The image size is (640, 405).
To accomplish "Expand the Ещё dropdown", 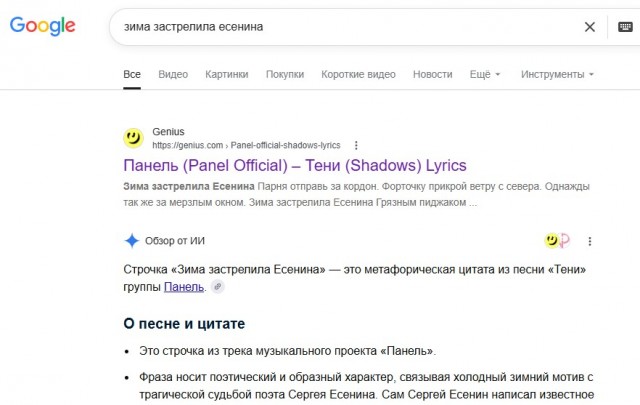I will pyautogui.click(x=485, y=74).
